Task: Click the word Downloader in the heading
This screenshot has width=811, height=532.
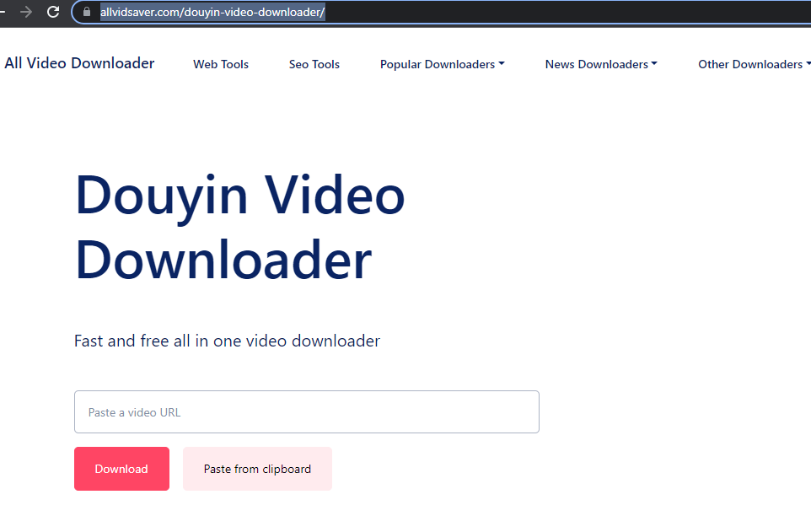Action: 223,260
